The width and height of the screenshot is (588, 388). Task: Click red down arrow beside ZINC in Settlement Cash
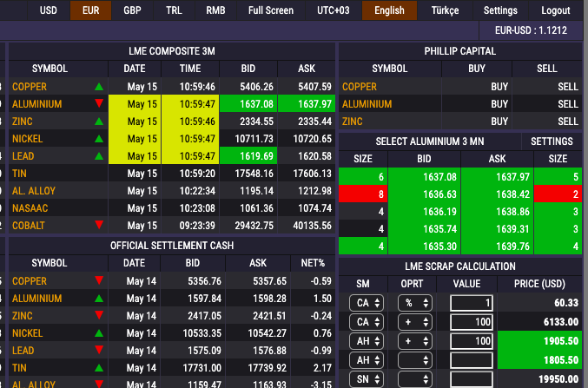[99, 315]
